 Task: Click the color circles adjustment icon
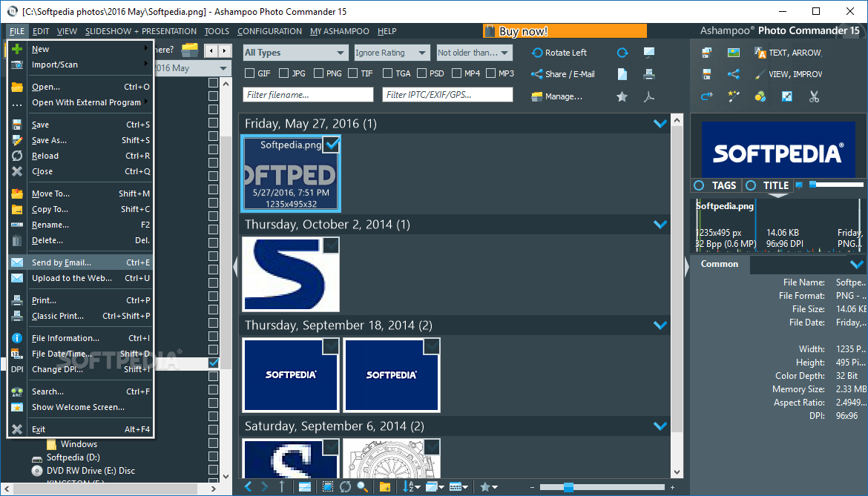point(760,97)
